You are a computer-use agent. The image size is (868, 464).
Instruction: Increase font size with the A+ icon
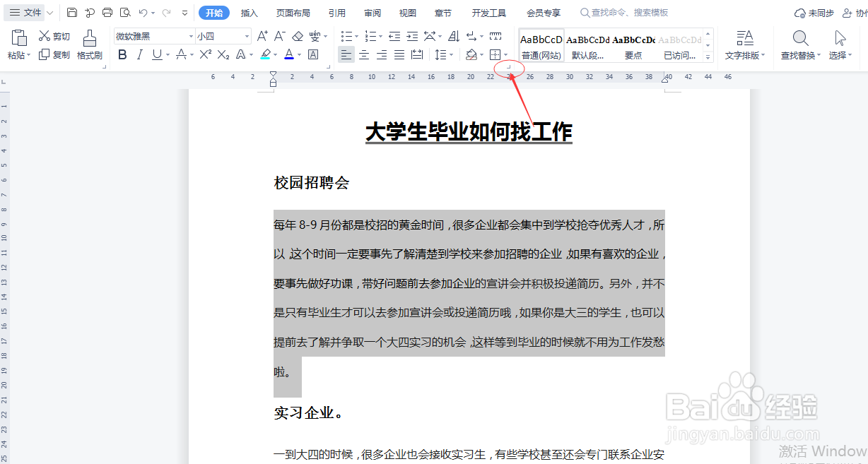point(262,35)
